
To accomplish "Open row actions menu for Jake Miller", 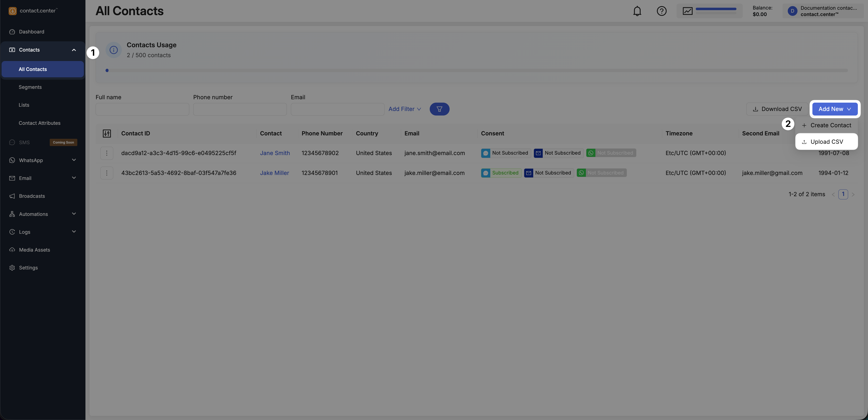I will pyautogui.click(x=107, y=173).
